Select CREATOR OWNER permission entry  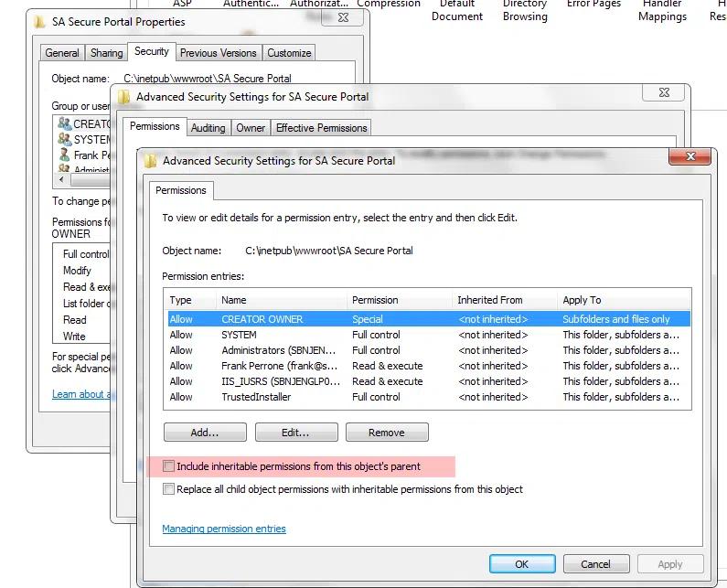point(427,319)
